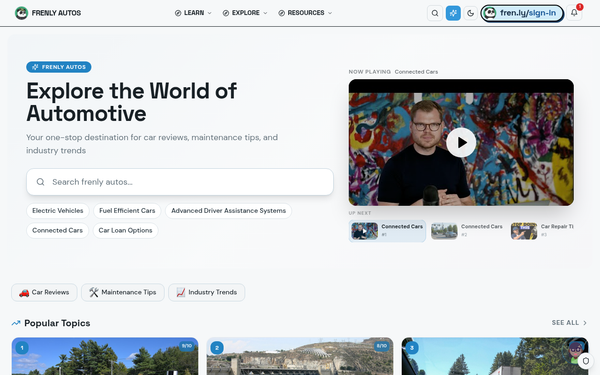Click the panda avatar in sign-in button
The image size is (600, 375).
pyautogui.click(x=490, y=13)
